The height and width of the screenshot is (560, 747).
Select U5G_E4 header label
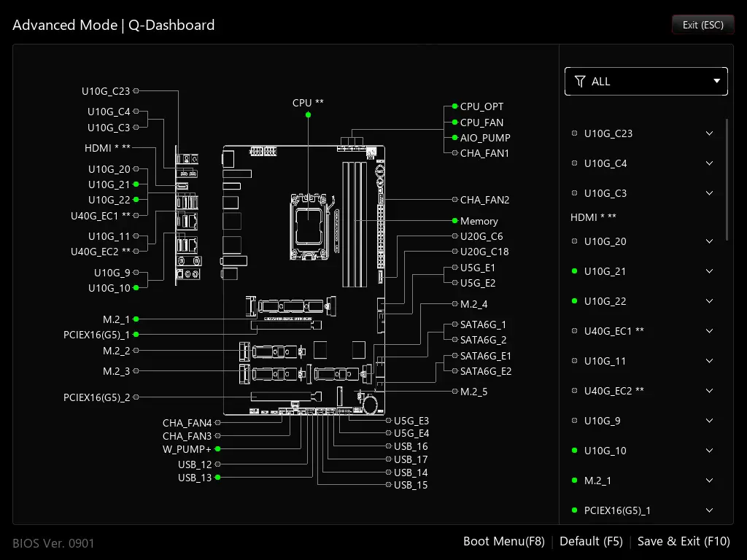point(411,433)
